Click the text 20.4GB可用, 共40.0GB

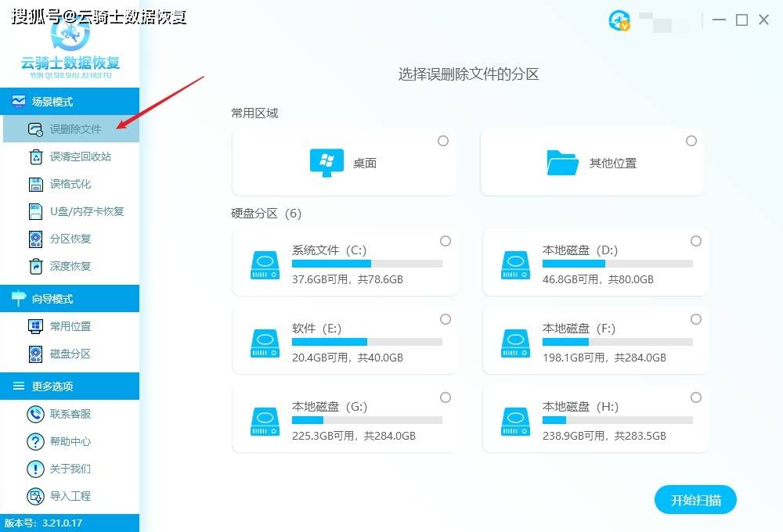tap(348, 358)
